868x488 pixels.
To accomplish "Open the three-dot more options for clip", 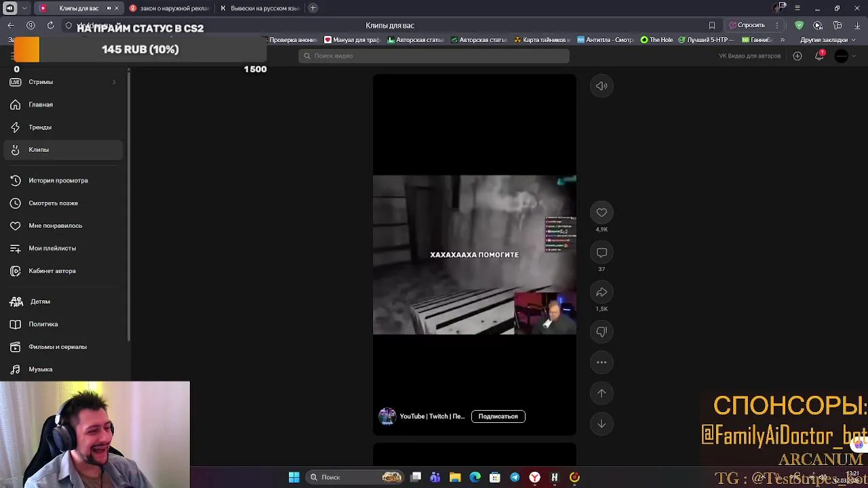I will pyautogui.click(x=601, y=363).
